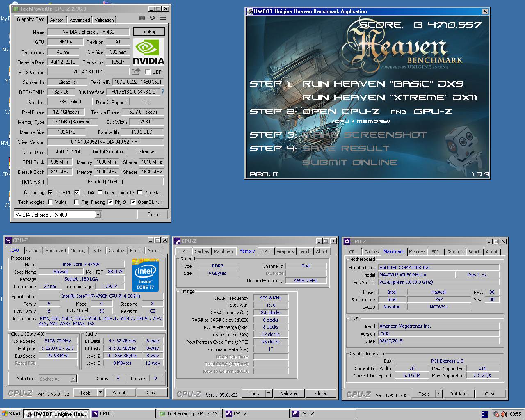
Task: Click Take Screenshot step in HWBOT
Action: tap(365, 135)
